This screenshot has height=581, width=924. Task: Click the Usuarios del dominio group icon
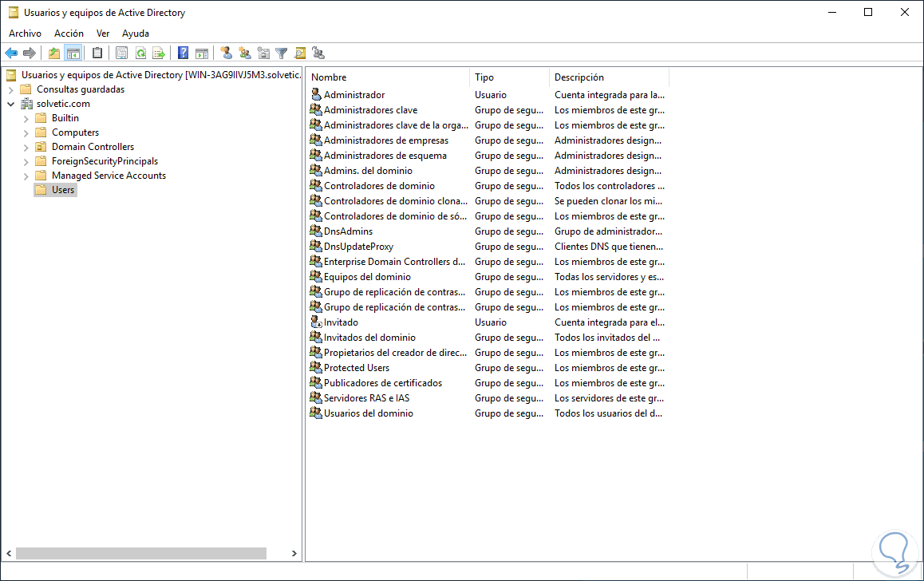(x=316, y=413)
